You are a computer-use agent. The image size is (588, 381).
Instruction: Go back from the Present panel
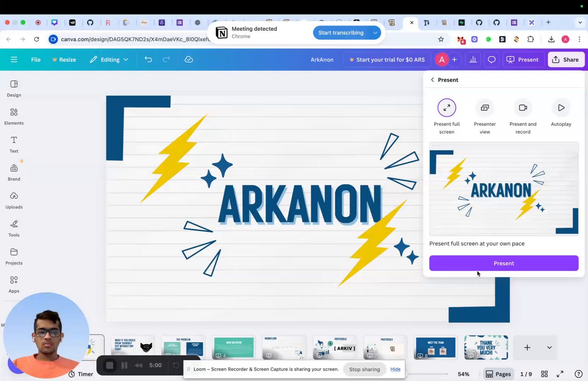(x=432, y=80)
